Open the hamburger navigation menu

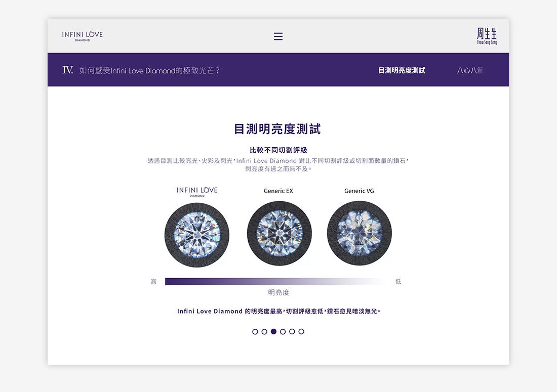tap(278, 36)
